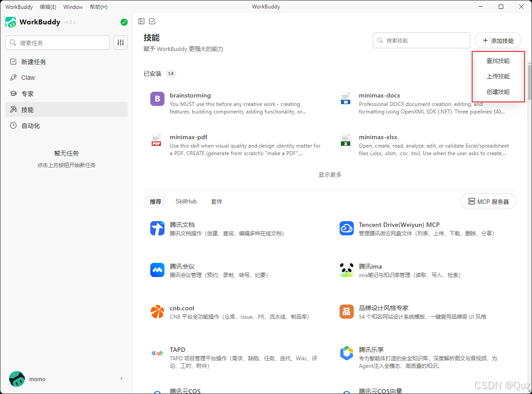Open the 套件 tab
532x394 pixels.
pyautogui.click(x=216, y=201)
